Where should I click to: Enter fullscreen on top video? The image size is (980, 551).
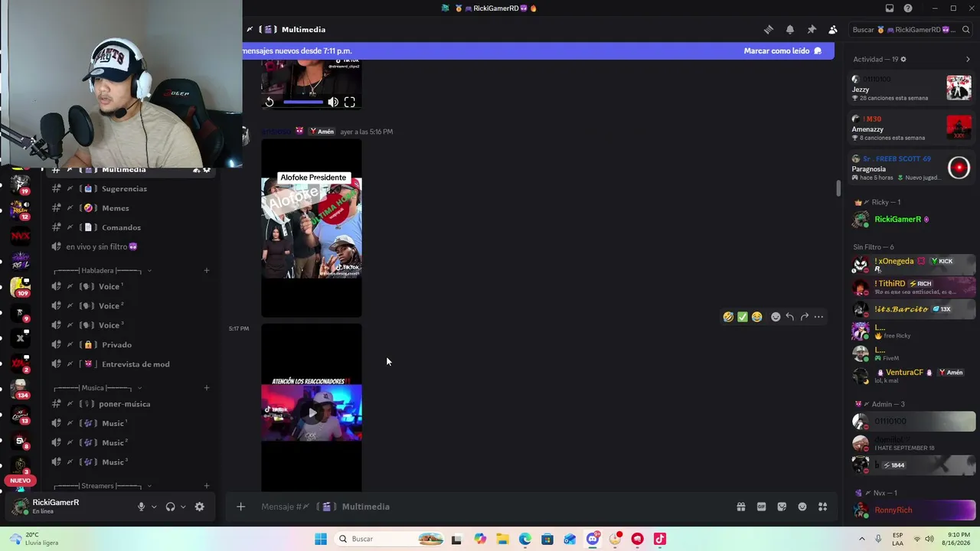(350, 102)
